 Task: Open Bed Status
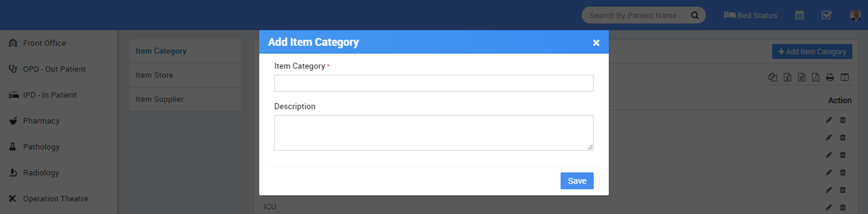[x=750, y=15]
